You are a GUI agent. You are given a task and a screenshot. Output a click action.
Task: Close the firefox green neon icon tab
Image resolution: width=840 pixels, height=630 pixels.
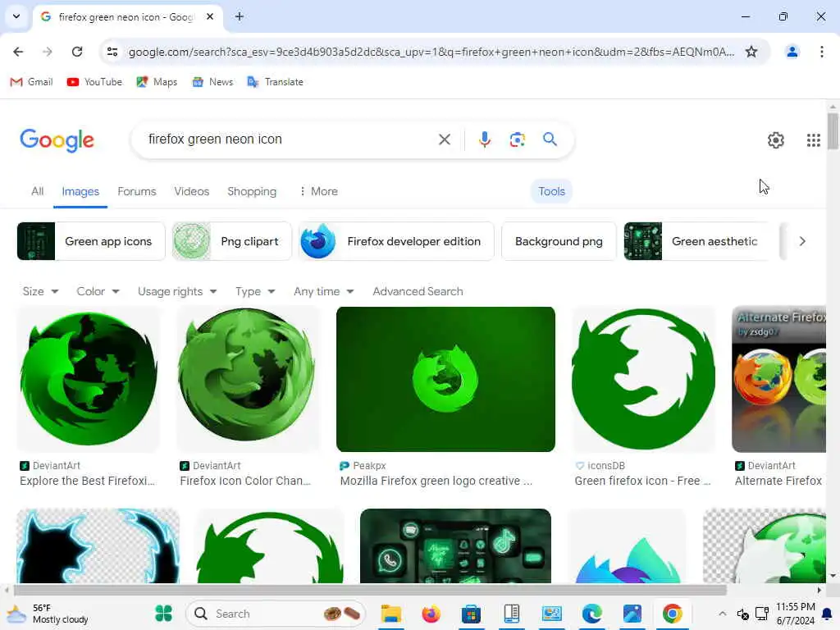pos(210,16)
